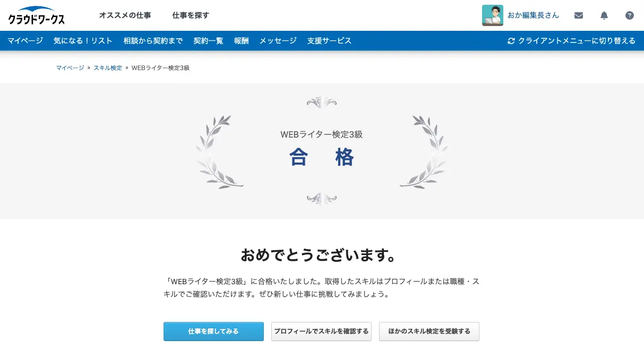This screenshot has width=644, height=357.
Task: Open 契約一覧
Action: [x=208, y=40]
